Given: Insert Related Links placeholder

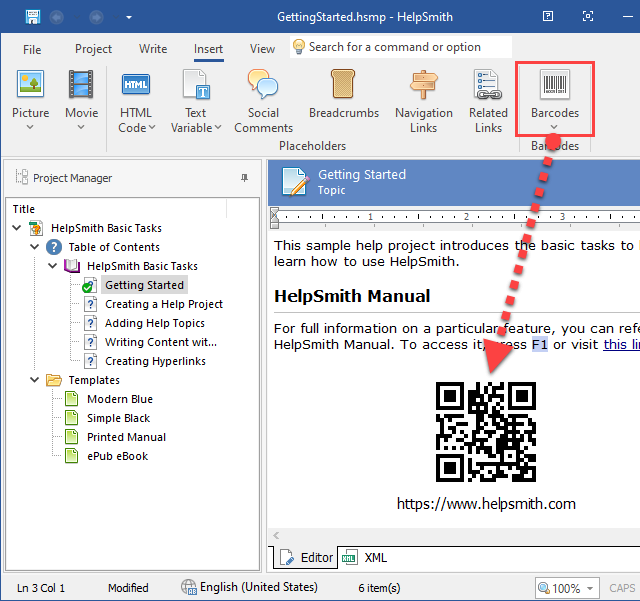Looking at the screenshot, I should (488, 101).
